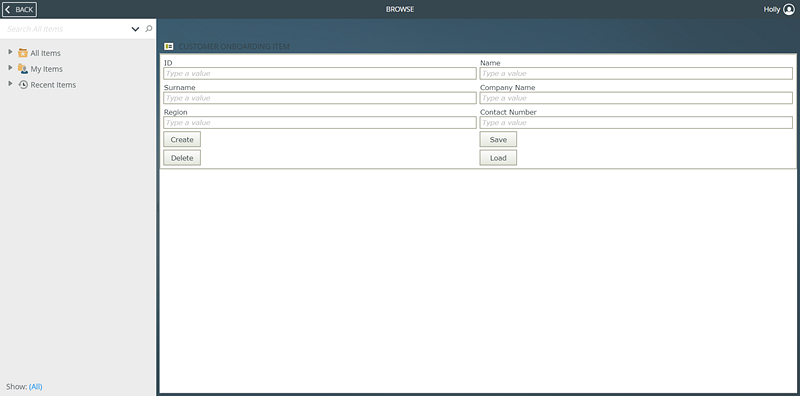Select Recent Items label in tree

pos(53,85)
